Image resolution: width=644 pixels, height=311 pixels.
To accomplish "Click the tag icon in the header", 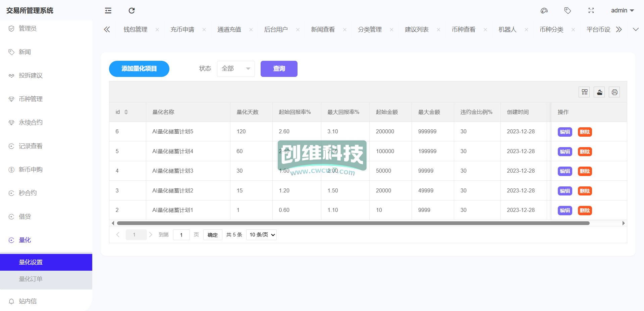I will coord(568,11).
